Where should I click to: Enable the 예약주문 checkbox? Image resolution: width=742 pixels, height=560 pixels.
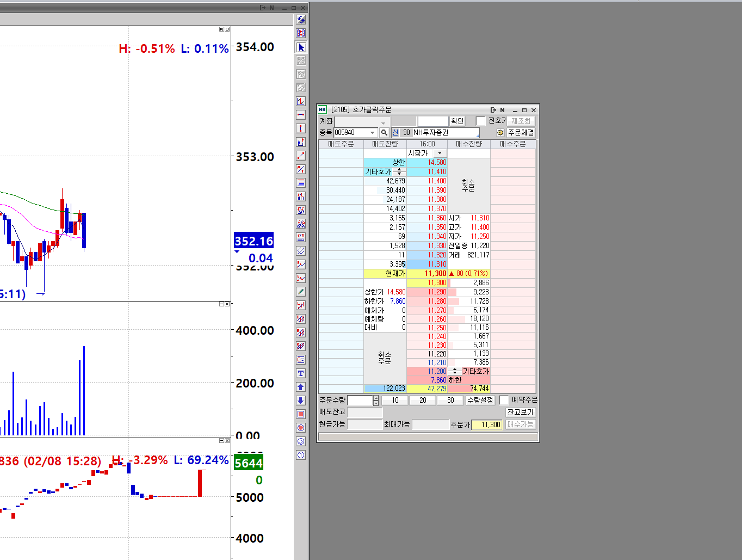(x=504, y=400)
